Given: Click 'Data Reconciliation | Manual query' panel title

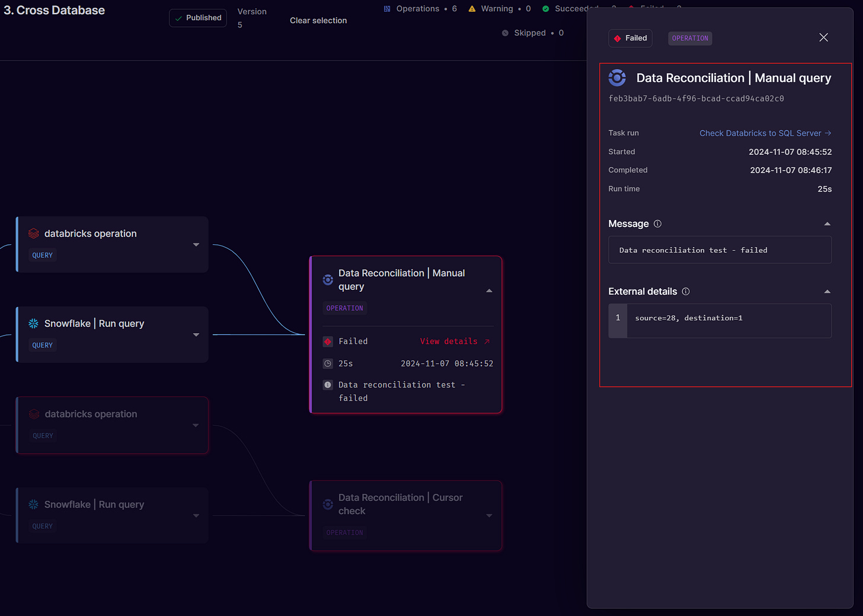Looking at the screenshot, I should coord(734,78).
